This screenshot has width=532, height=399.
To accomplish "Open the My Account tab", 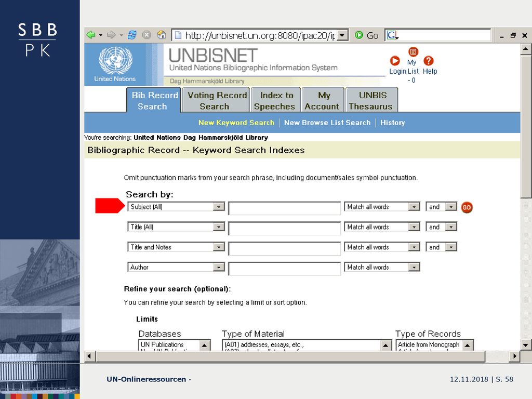I will [323, 100].
